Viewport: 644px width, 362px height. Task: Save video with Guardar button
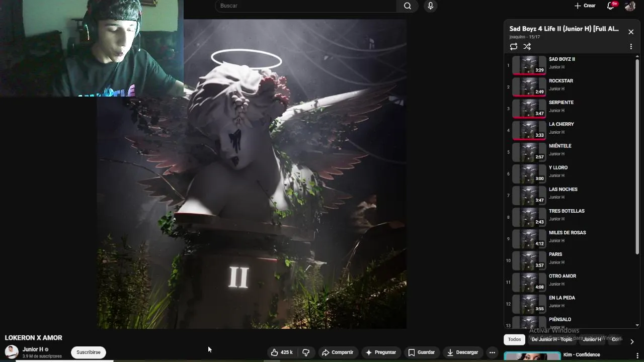pyautogui.click(x=422, y=352)
